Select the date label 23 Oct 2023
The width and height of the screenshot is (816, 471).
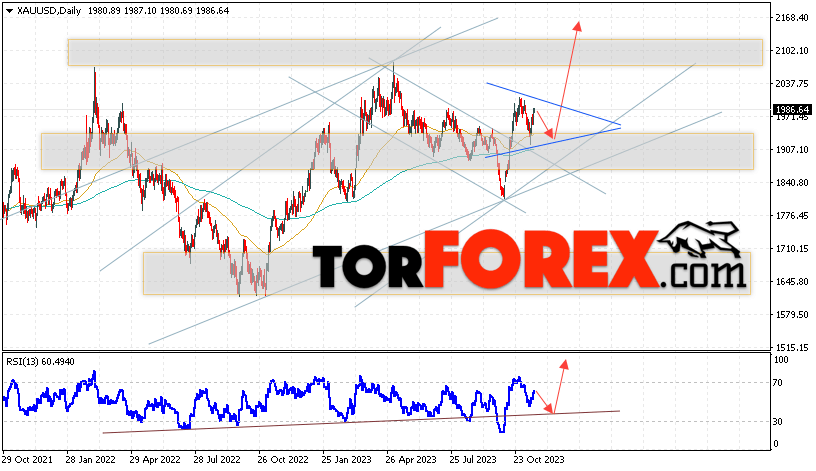539,460
